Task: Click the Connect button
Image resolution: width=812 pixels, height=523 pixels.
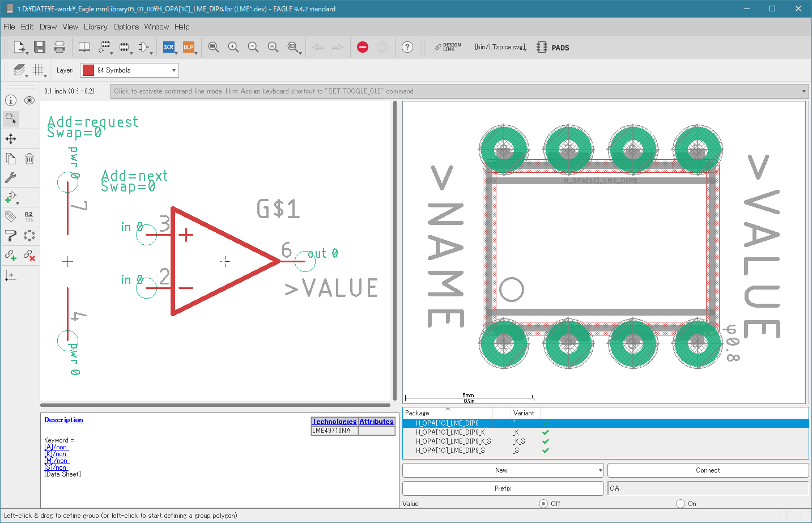Action: (708, 470)
